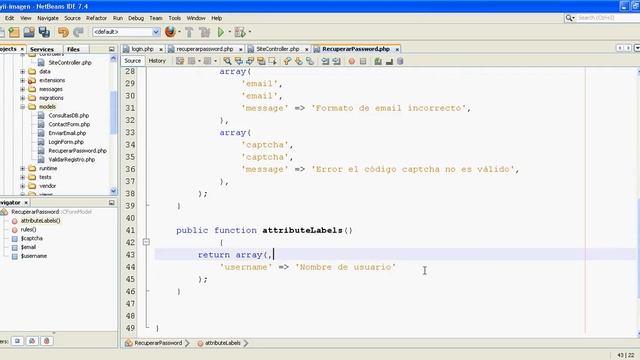Click the Debug Project icon
This screenshot has width=640, height=360.
(240, 32)
